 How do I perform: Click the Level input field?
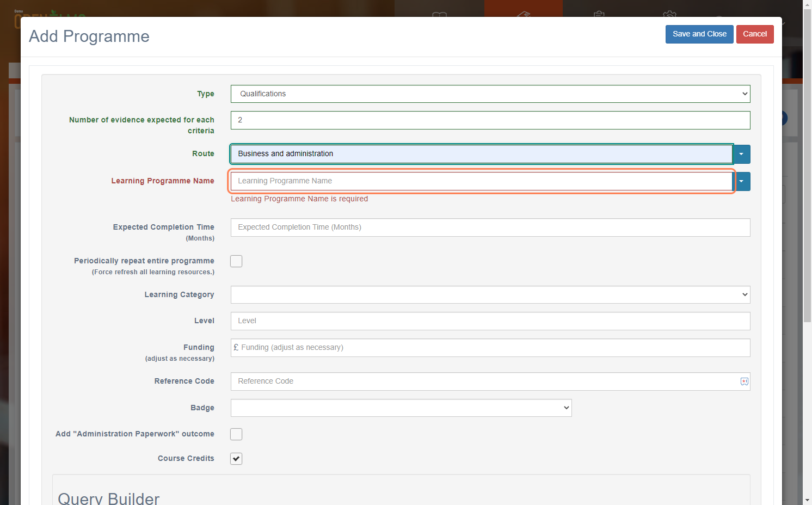point(490,321)
